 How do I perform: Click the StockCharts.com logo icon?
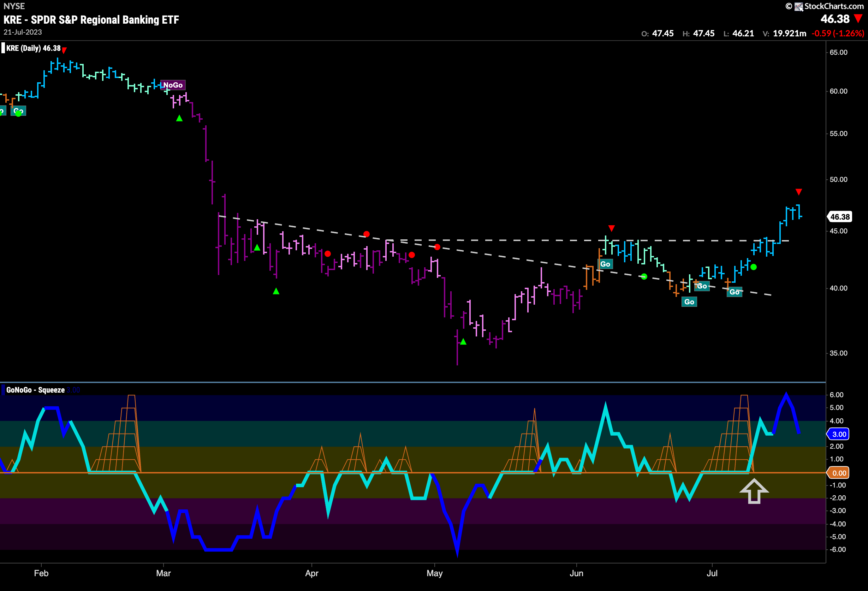click(799, 7)
